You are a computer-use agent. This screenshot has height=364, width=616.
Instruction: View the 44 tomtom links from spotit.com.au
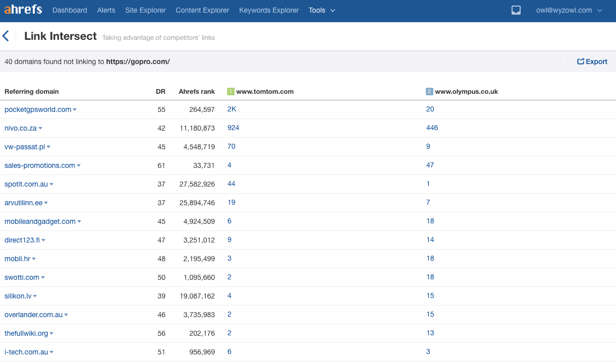coord(231,184)
